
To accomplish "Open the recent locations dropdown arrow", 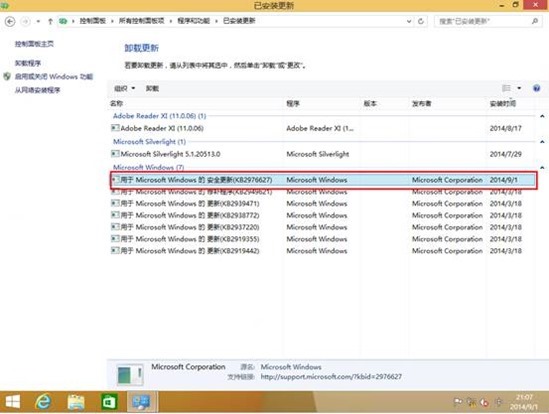I will 38,21.
